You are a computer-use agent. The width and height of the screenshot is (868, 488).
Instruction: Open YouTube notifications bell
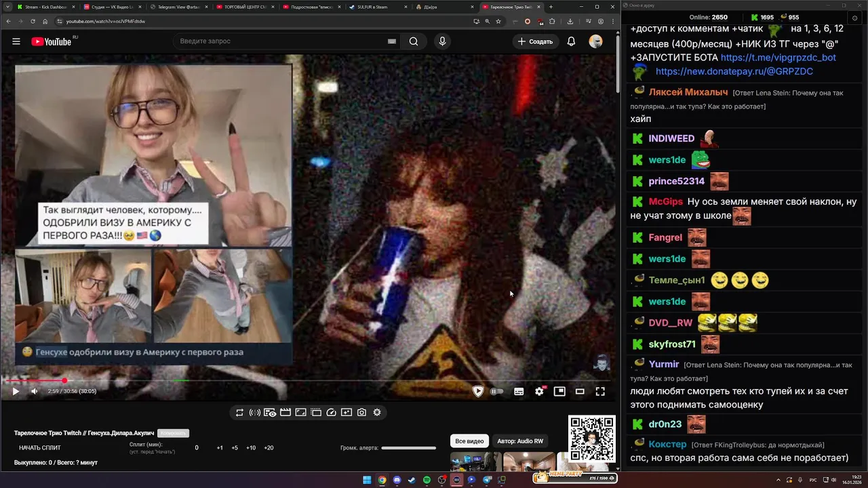[x=571, y=41]
